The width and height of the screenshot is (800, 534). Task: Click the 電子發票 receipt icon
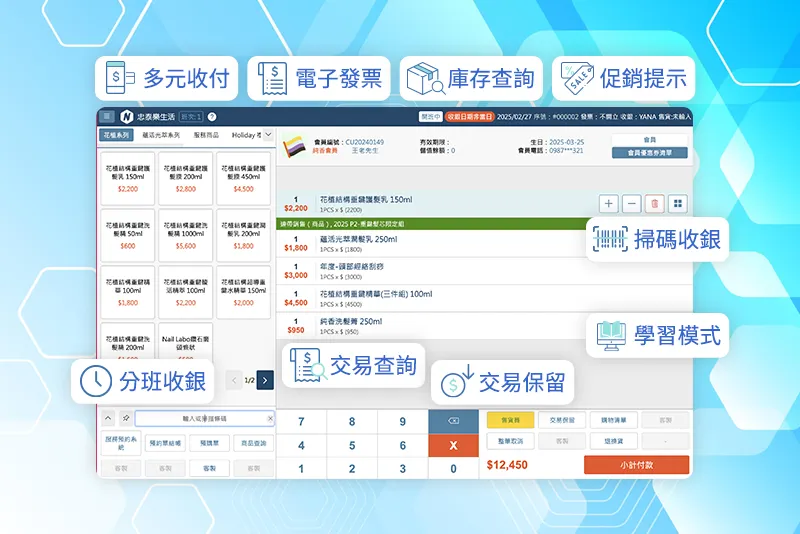(272, 78)
